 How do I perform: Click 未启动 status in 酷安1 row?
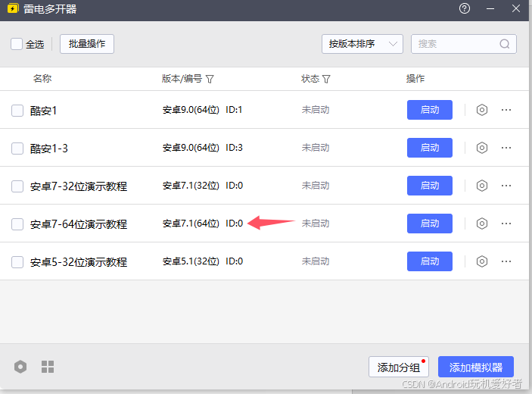316,110
